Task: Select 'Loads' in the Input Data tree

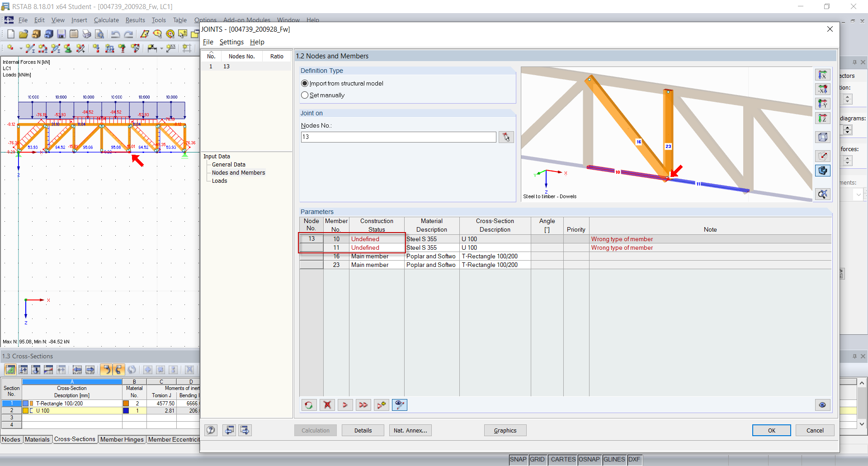Action: (x=220, y=181)
